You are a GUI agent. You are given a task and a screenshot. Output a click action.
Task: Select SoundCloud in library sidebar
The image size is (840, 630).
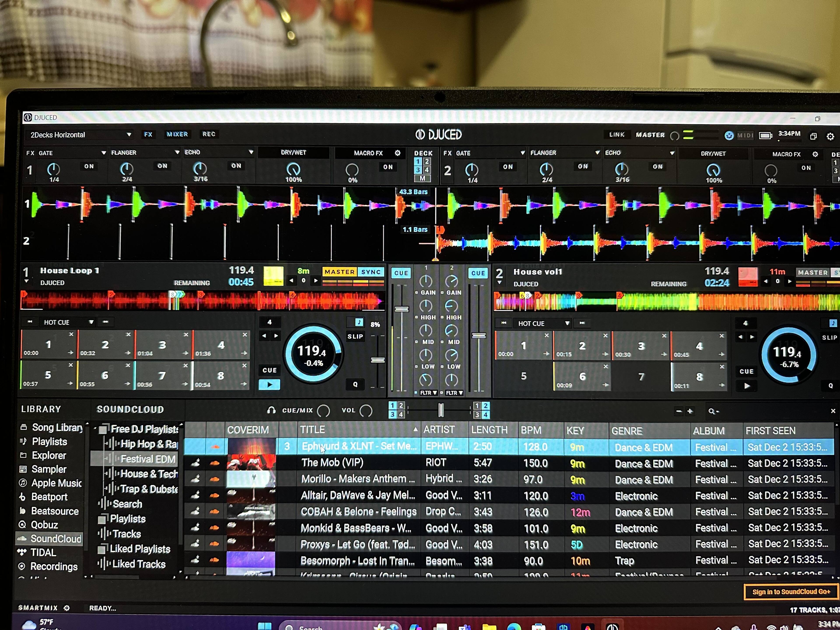click(x=55, y=539)
